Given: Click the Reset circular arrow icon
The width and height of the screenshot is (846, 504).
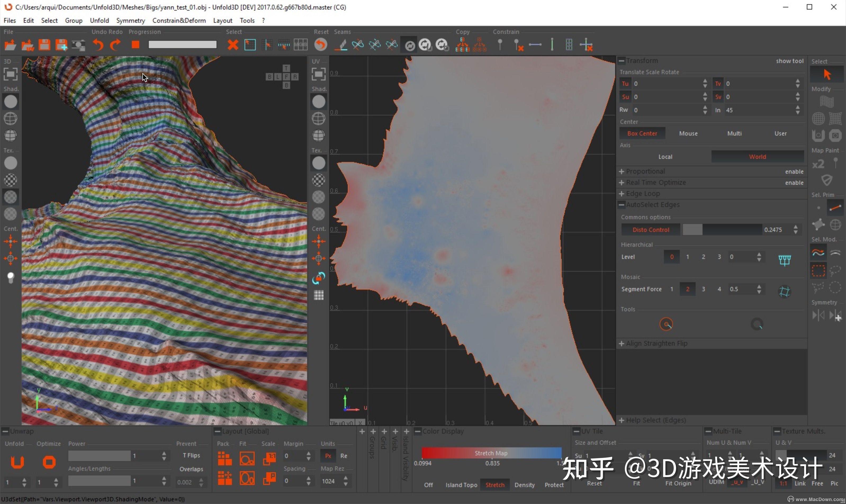Looking at the screenshot, I should point(320,45).
